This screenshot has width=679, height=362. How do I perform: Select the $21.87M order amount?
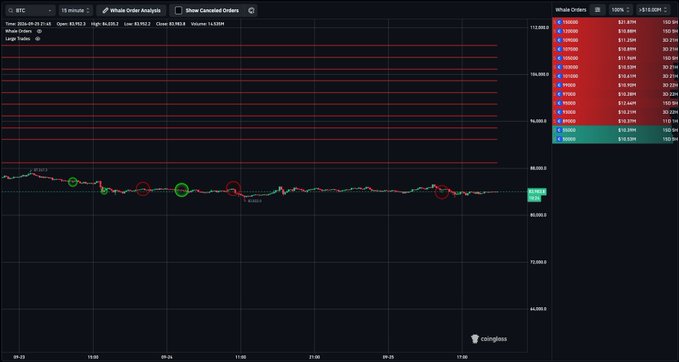tap(626, 22)
